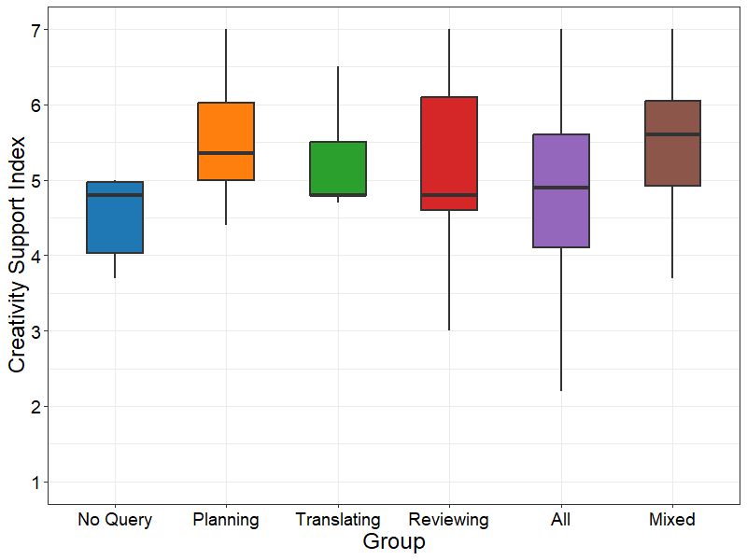747x560 pixels.
Task: Select the y-axis tick label 4
Action: click(x=35, y=256)
